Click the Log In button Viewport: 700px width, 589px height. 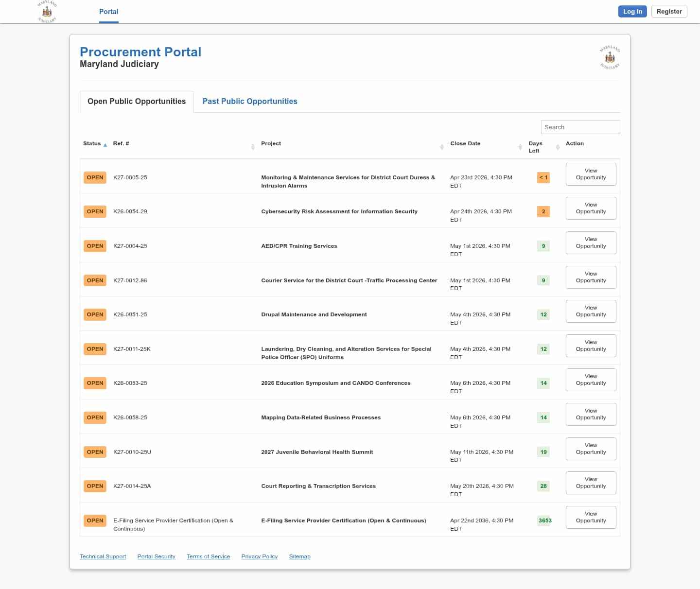point(632,12)
